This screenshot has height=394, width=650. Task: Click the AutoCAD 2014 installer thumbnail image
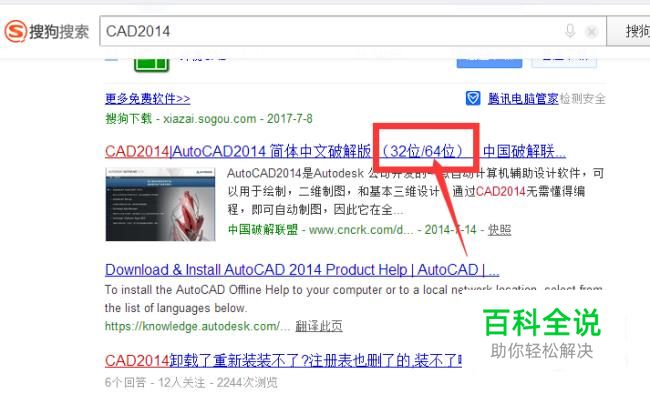(160, 204)
